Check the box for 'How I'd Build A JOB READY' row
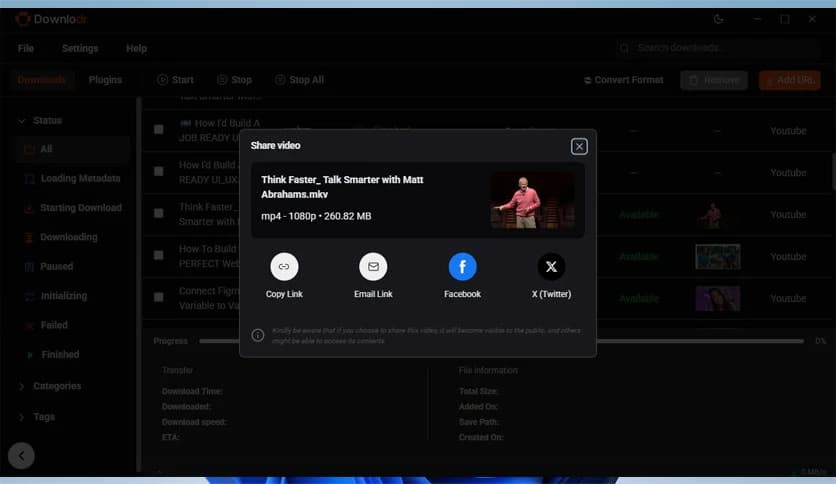836x484 pixels. click(158, 130)
